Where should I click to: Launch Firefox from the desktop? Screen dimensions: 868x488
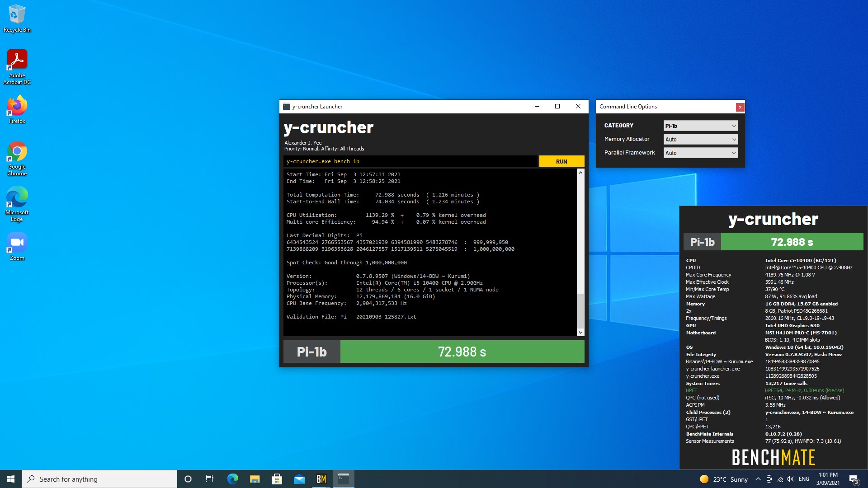click(17, 109)
